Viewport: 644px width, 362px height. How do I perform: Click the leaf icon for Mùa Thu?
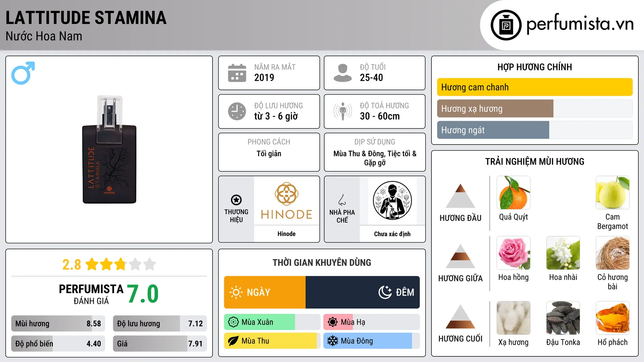click(x=233, y=341)
